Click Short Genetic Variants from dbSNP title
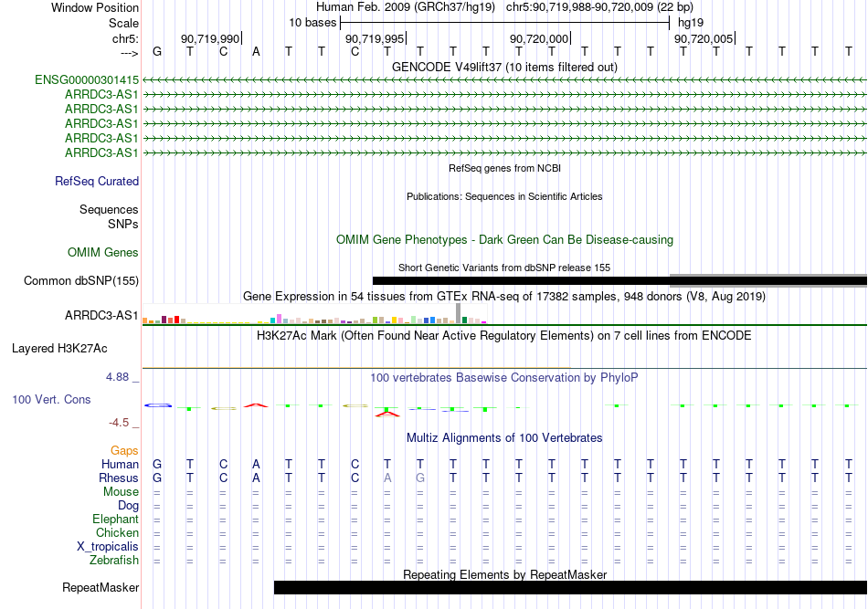 504,268
